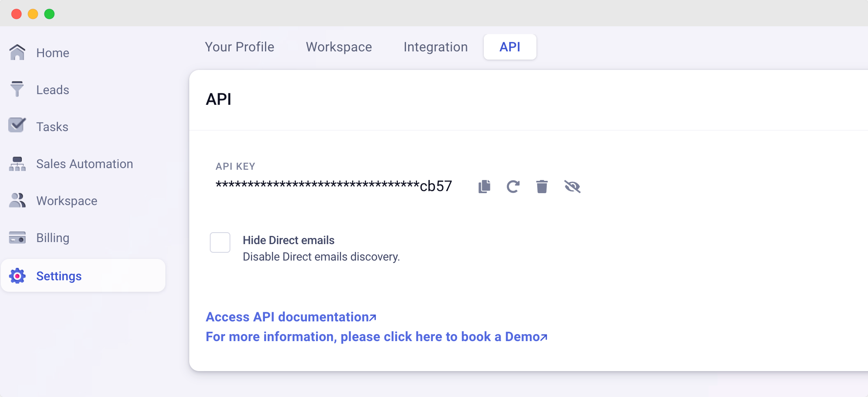Click the Settings gear icon
Screen dimensions: 868x397
point(17,276)
